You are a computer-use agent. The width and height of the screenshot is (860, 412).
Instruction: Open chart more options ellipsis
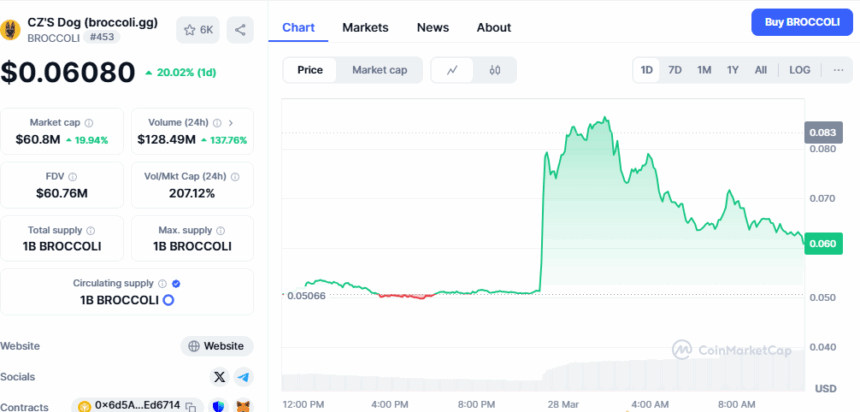tap(839, 70)
